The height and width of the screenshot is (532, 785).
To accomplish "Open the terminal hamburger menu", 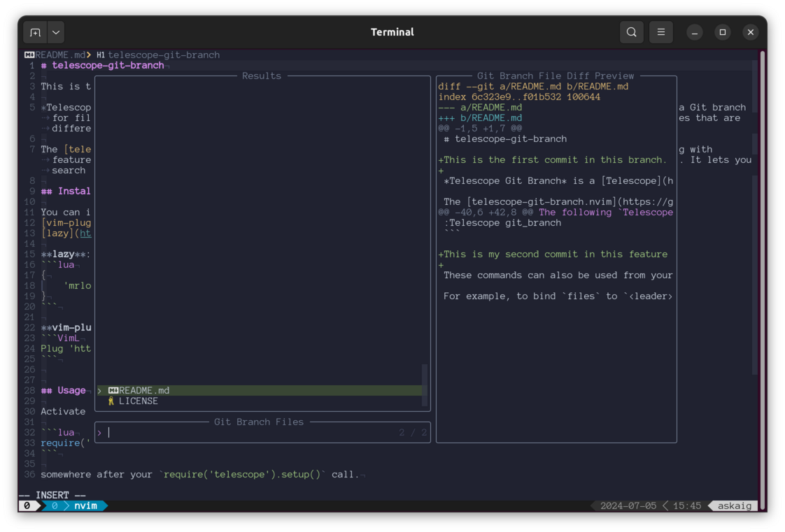I will click(661, 32).
